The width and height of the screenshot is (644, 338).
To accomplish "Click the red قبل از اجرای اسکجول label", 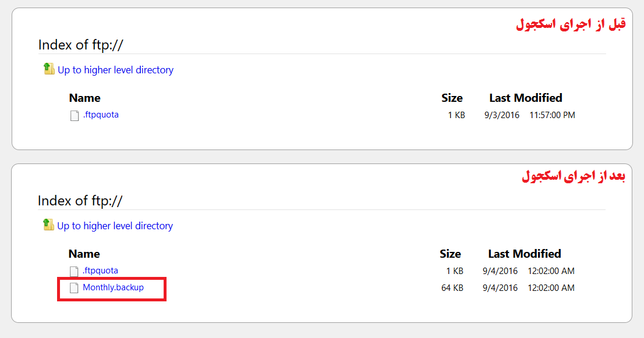I will pos(571,24).
